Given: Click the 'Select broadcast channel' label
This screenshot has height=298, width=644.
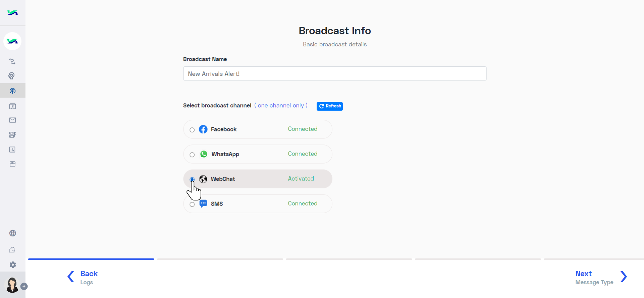Looking at the screenshot, I should tap(217, 106).
